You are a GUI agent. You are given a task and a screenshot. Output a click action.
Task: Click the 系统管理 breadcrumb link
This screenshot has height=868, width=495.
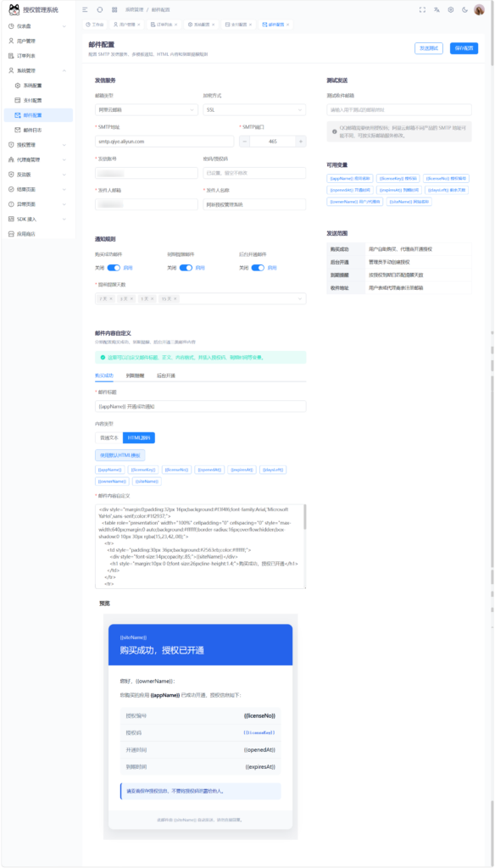point(133,10)
